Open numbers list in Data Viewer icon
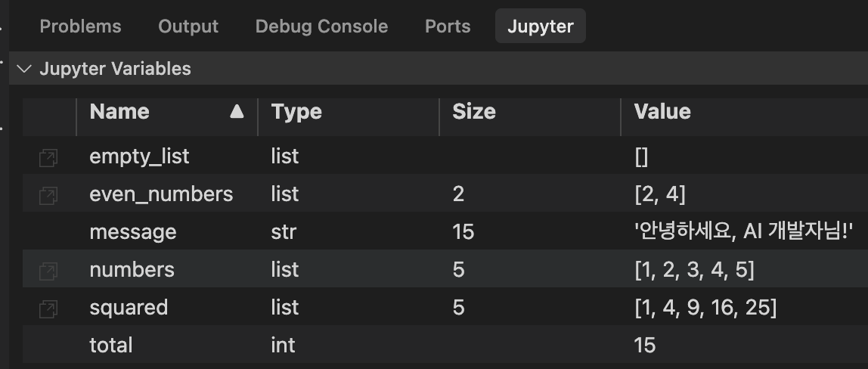 48,271
